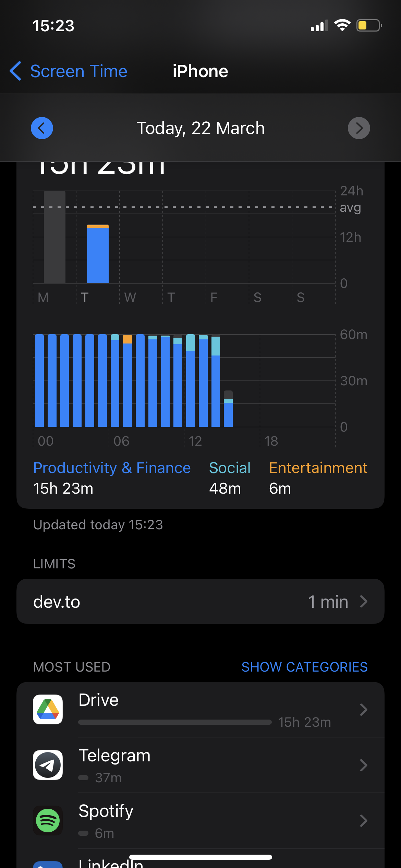Tap the Telegram app icon
The image size is (401, 868).
[48, 765]
